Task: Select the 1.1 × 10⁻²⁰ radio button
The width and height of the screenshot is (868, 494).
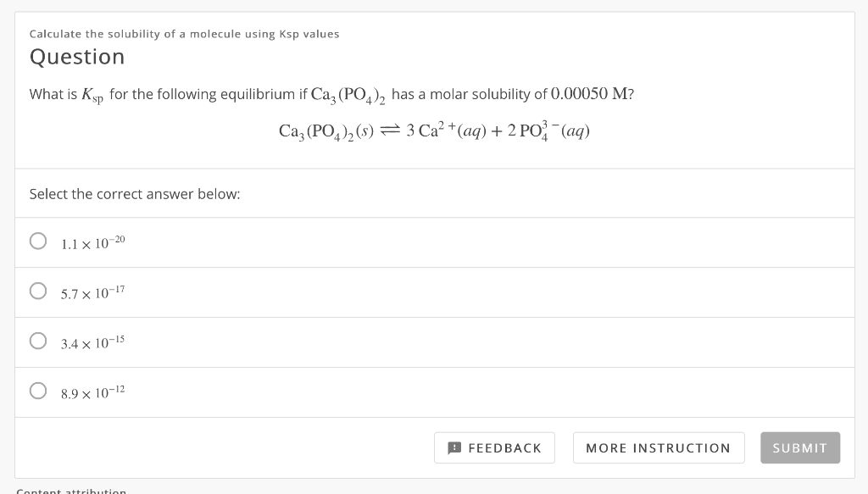Action: point(38,241)
